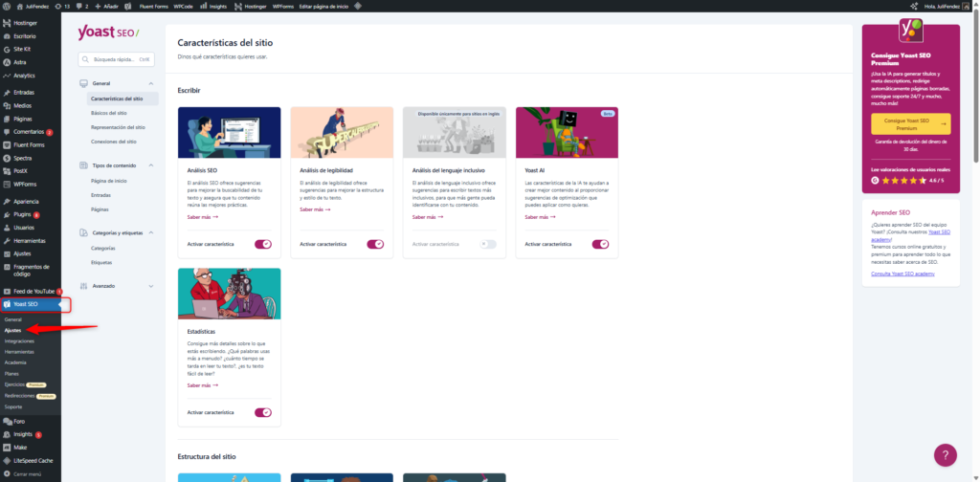This screenshot has height=482, width=980.
Task: Open Fluent Forms in the admin bar
Action: click(154, 6)
